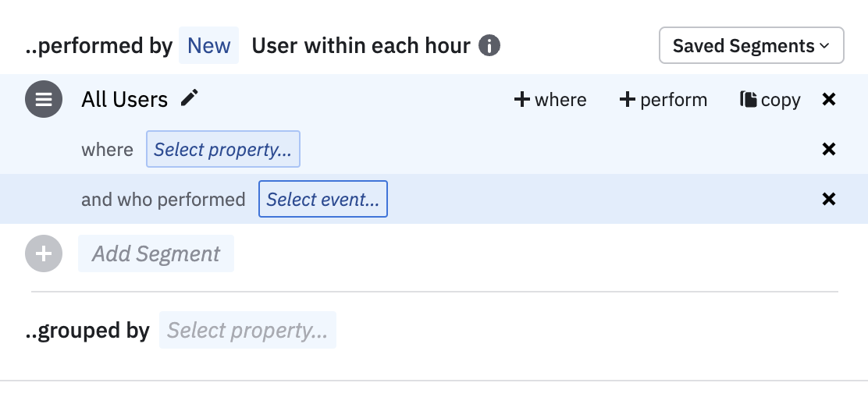Image resolution: width=868 pixels, height=404 pixels.
Task: Click the gray plus circle to add segment
Action: [44, 253]
